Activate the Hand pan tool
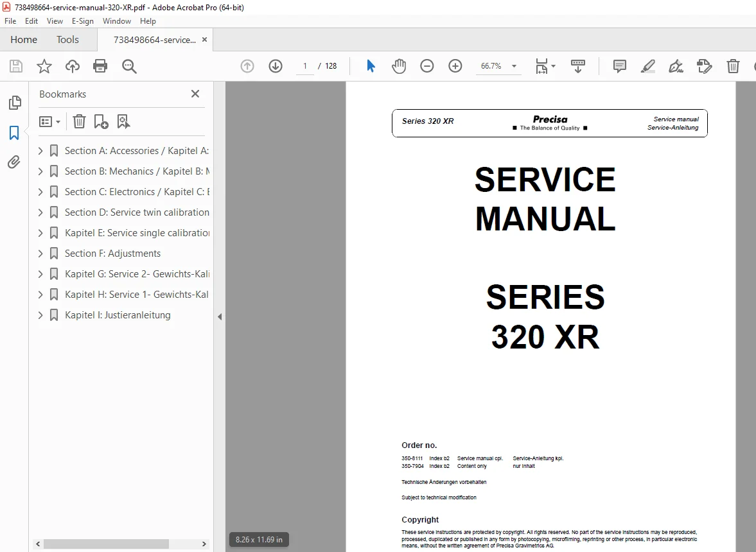The width and height of the screenshot is (756, 552). coord(399,66)
